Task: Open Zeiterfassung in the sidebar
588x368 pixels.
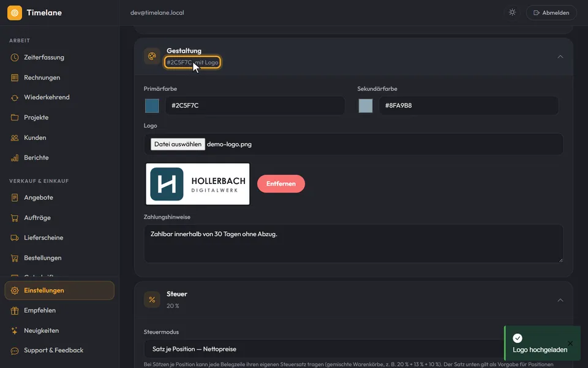Action: coord(59,58)
